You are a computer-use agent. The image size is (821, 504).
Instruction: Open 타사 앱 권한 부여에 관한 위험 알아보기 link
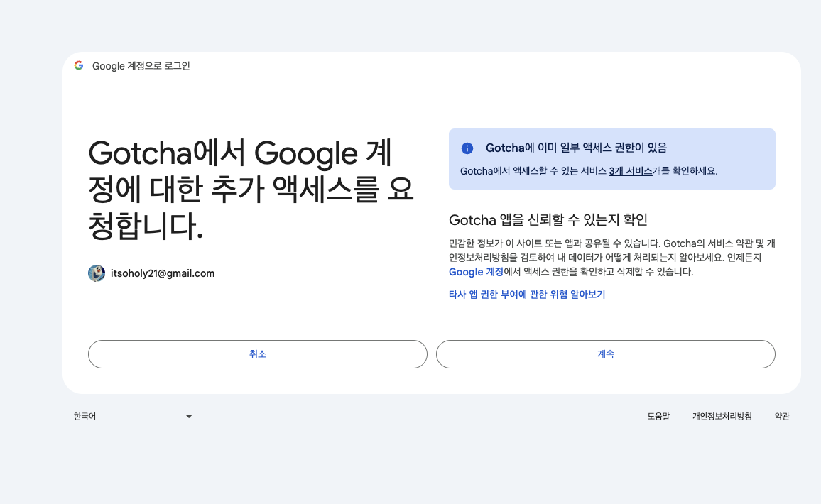[x=527, y=295]
